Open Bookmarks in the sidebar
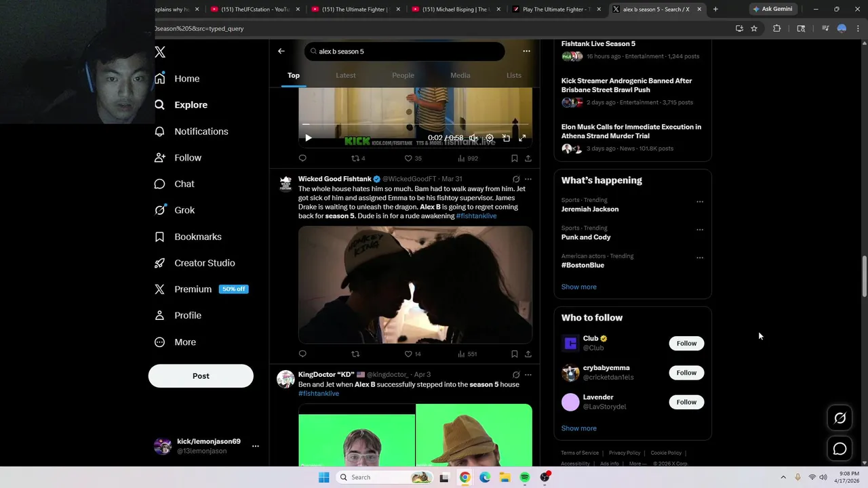The width and height of the screenshot is (868, 488). click(x=188, y=237)
